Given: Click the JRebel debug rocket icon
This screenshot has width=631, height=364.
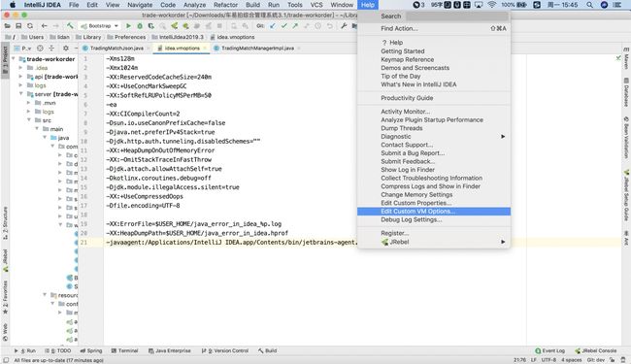Looking at the screenshot, I should (x=185, y=26).
